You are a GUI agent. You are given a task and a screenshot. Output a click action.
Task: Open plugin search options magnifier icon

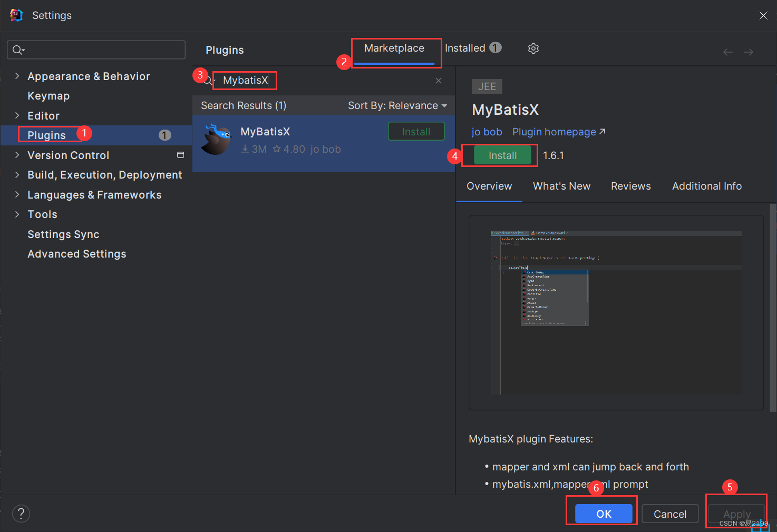coord(209,81)
